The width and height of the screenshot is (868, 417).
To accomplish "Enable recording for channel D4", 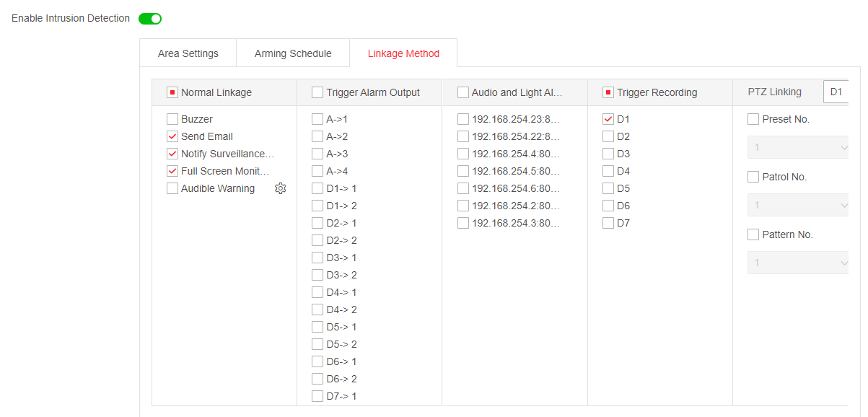I will (608, 171).
